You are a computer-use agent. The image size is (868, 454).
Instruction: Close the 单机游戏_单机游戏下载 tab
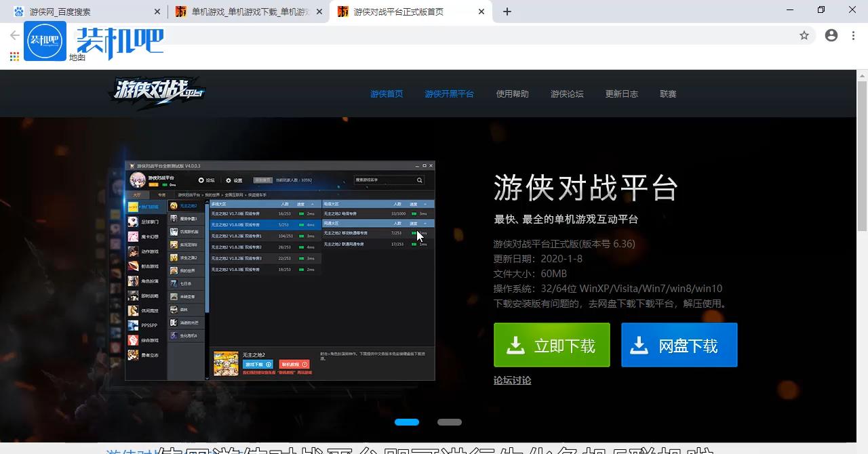pos(319,12)
